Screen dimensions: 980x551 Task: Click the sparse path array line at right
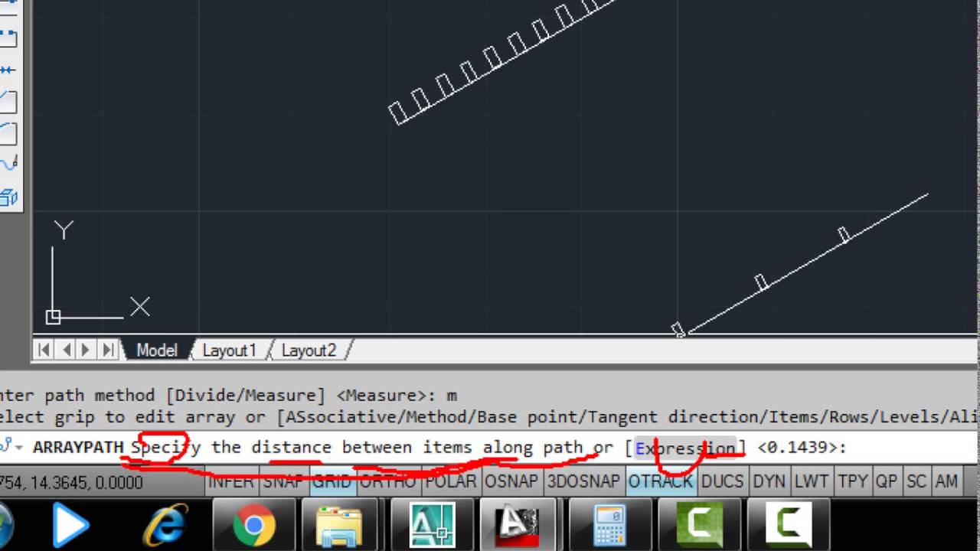tap(805, 264)
